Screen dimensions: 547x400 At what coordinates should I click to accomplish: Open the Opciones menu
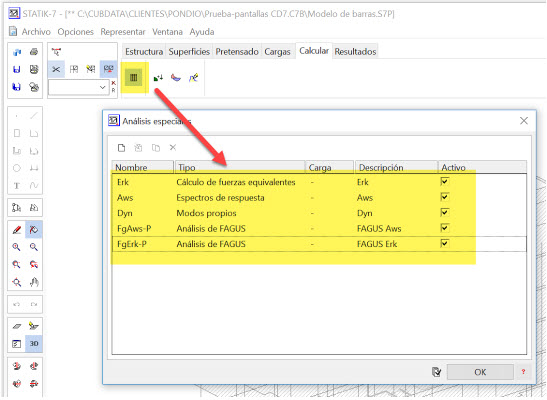[x=75, y=32]
